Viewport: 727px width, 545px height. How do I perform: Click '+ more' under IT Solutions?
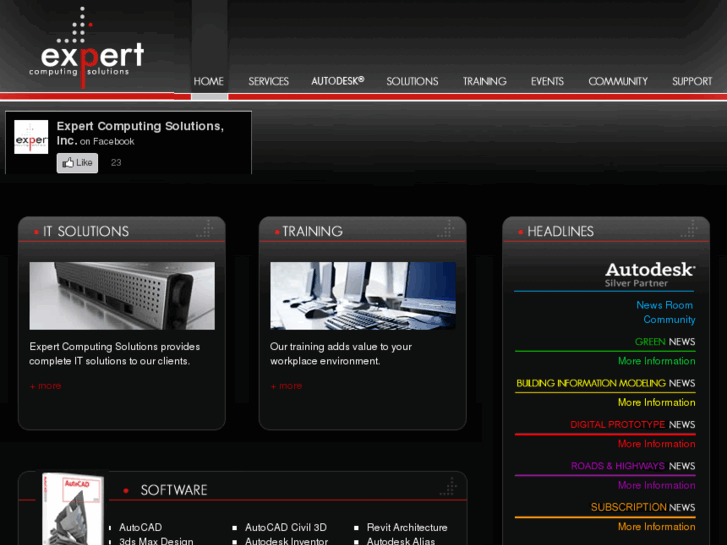click(x=45, y=386)
